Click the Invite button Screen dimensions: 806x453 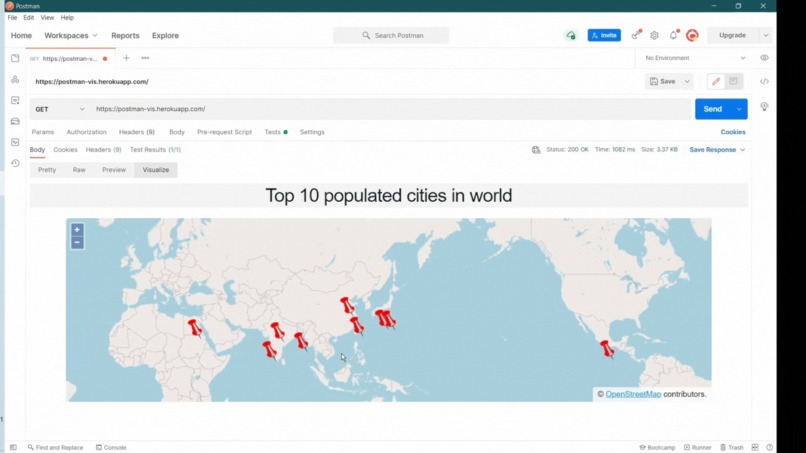point(604,35)
